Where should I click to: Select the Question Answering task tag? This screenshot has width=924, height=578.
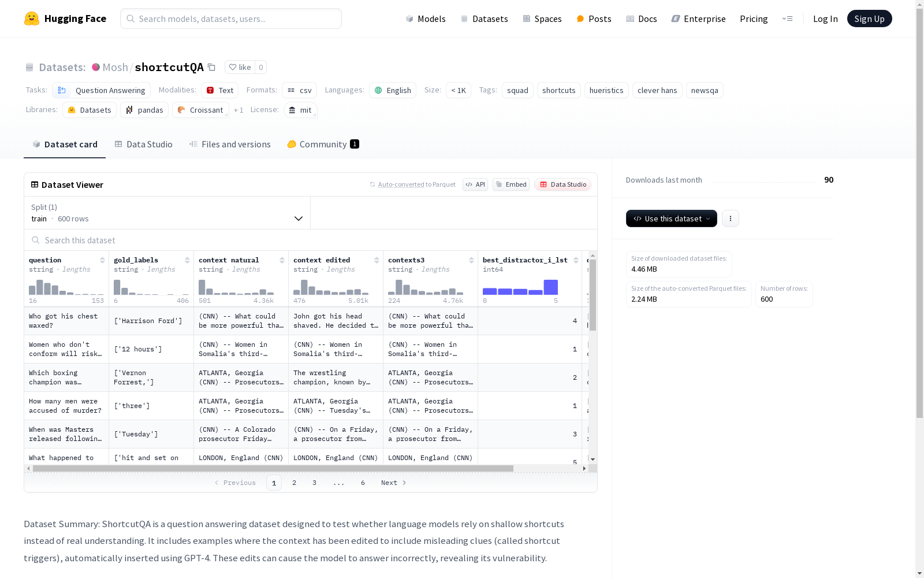(x=102, y=90)
